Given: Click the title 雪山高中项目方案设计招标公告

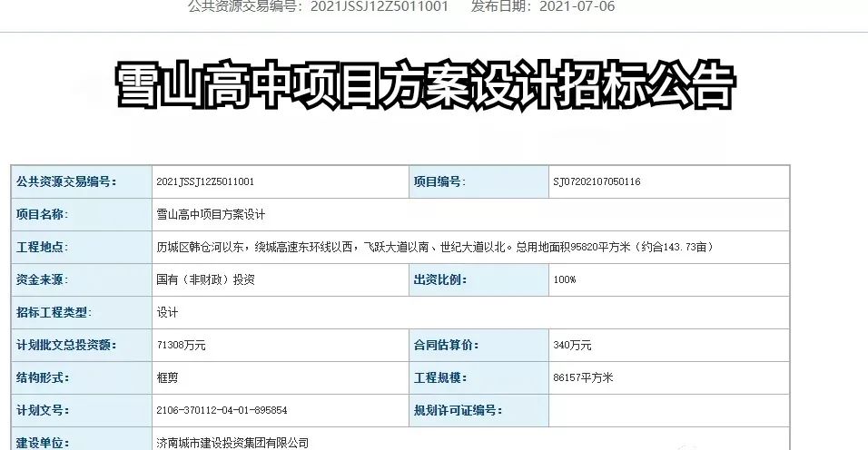Looking at the screenshot, I should click(425, 85).
